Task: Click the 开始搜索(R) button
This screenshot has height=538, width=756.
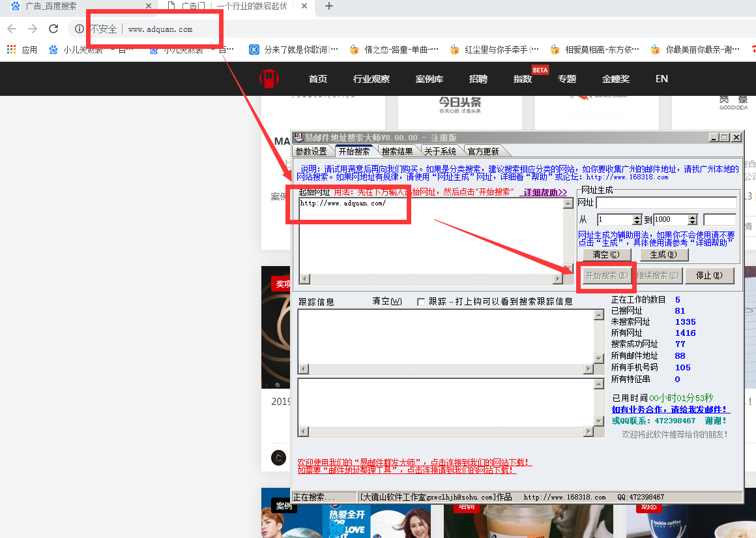Action: 607,275
